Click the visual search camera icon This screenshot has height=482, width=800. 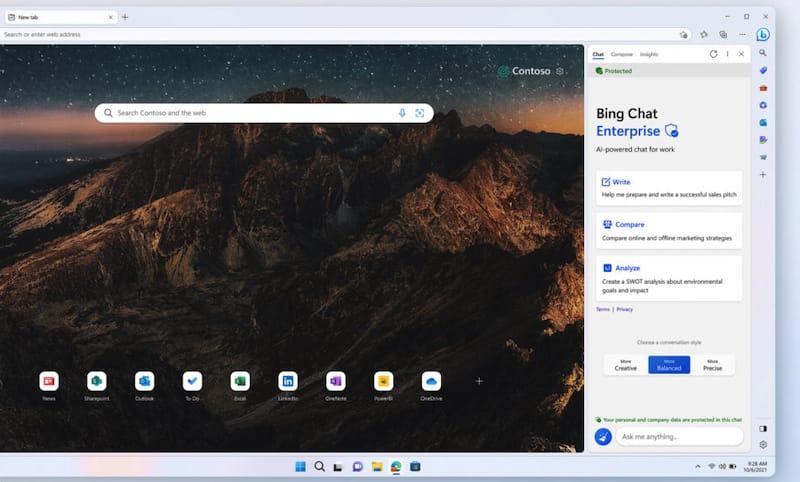(420, 113)
